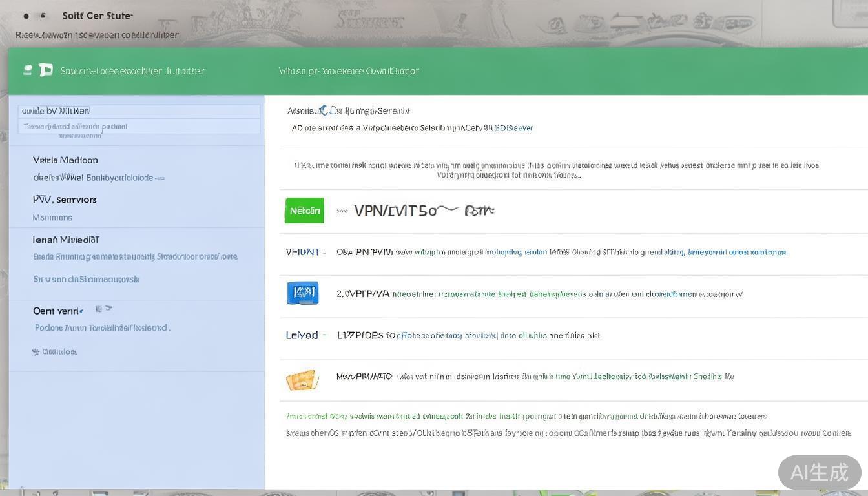Select 'PVV. Servivors' in the sidebar
The image size is (868, 496).
pos(65,200)
